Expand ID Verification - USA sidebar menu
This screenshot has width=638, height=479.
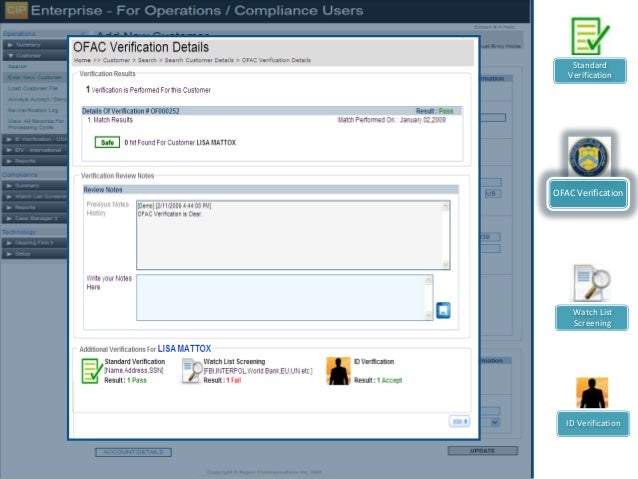(x=34, y=139)
